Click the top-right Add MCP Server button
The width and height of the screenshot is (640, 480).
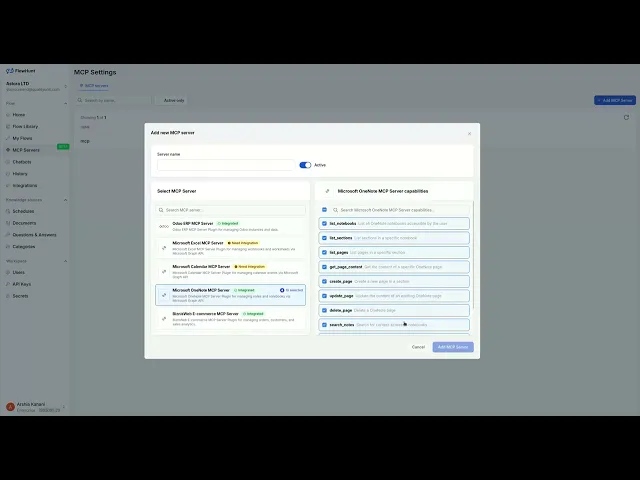pos(615,100)
